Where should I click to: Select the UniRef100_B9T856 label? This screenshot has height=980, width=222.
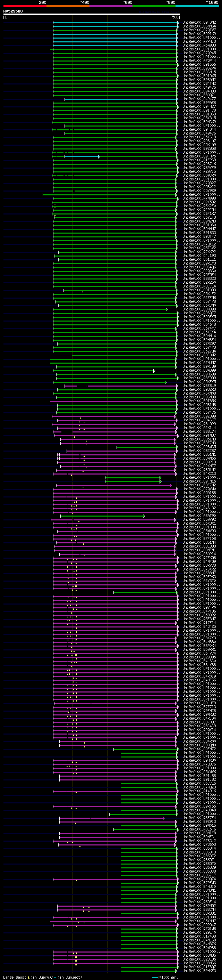[199, 401]
